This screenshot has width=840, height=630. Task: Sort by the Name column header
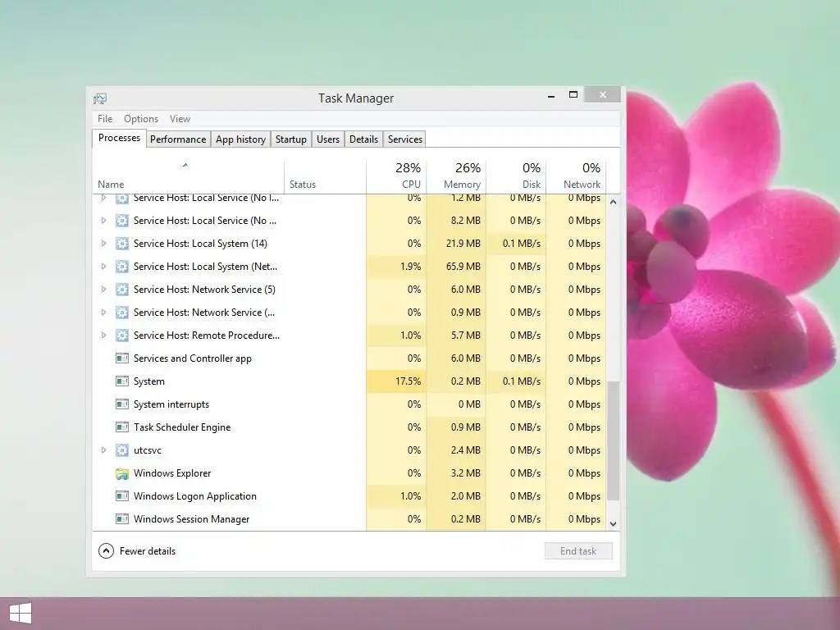[188, 177]
